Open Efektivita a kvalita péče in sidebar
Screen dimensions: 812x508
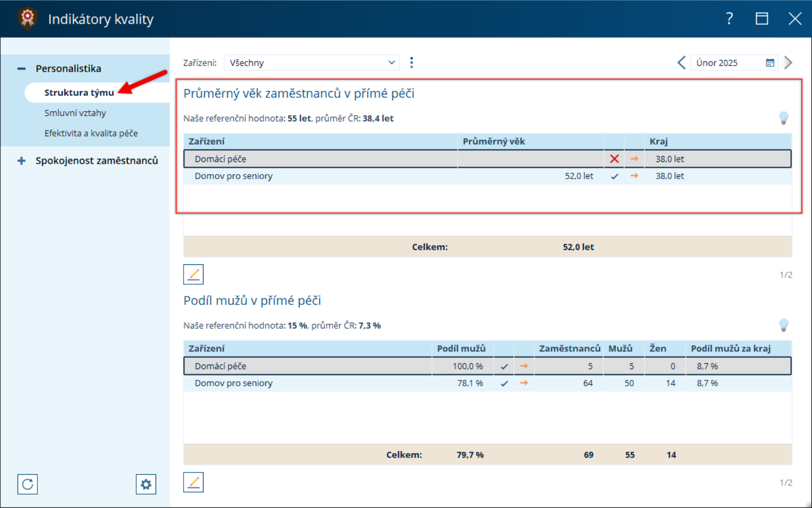point(91,133)
